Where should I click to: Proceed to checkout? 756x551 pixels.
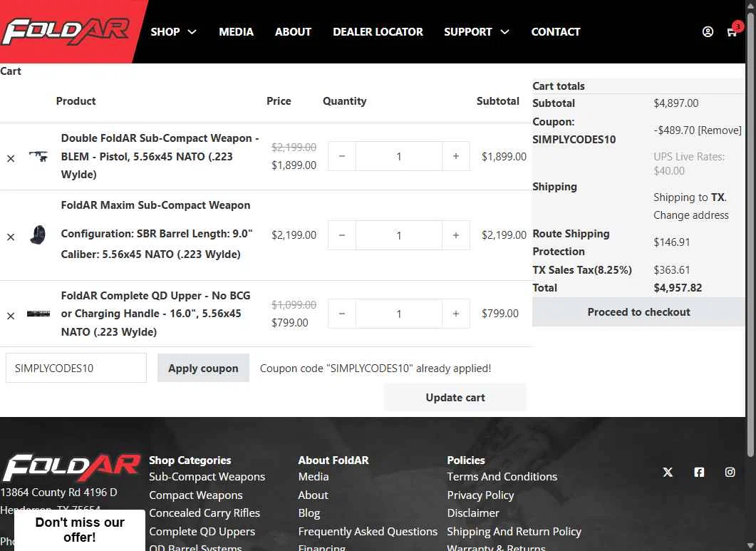pos(638,312)
